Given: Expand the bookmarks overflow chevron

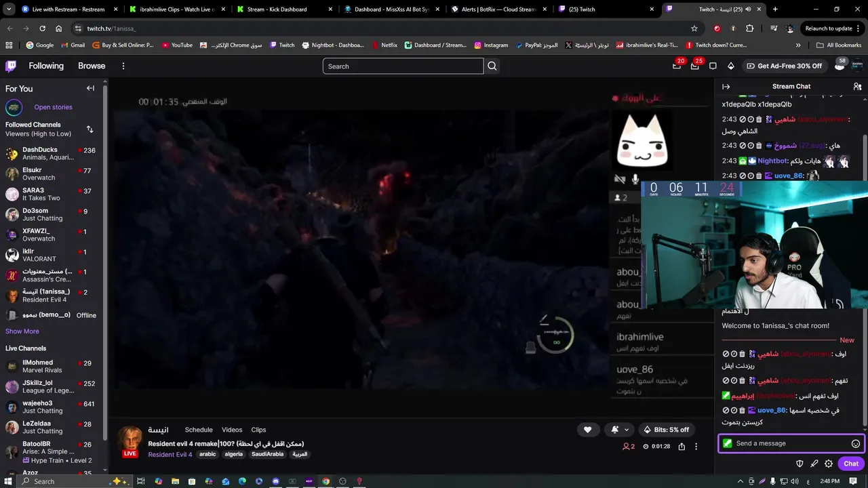Looking at the screenshot, I should click(x=797, y=45).
